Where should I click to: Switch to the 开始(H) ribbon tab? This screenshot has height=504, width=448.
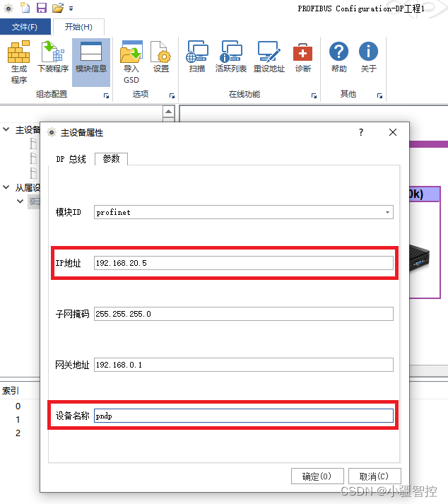tap(78, 27)
